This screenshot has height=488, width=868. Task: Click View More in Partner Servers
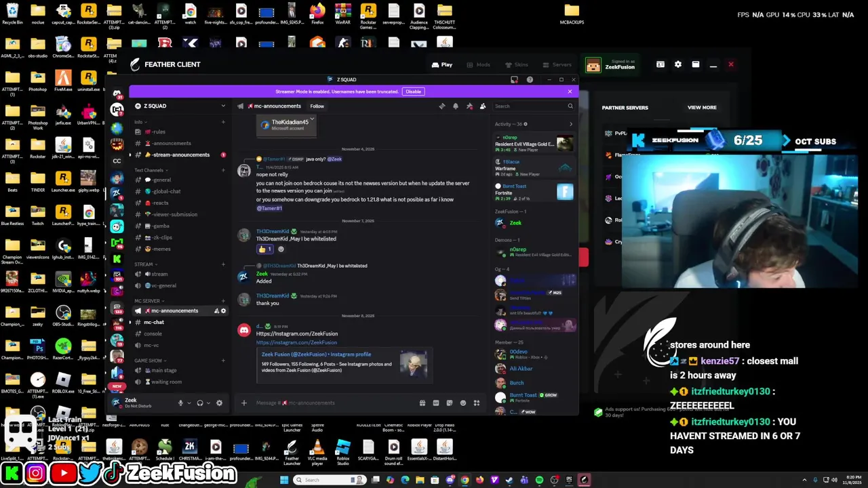[702, 108]
